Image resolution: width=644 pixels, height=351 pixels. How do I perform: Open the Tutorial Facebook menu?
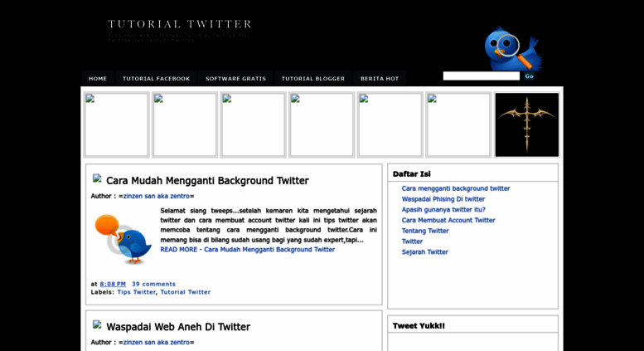[x=156, y=79]
